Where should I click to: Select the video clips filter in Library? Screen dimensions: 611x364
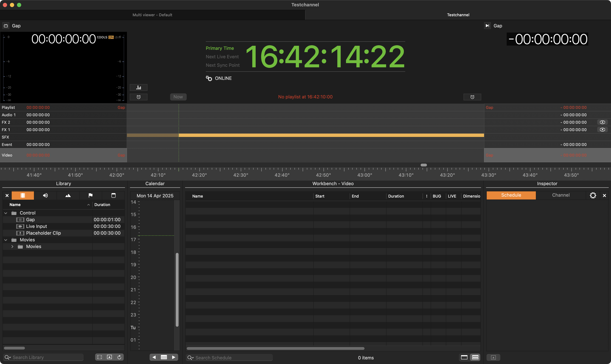coord(23,195)
